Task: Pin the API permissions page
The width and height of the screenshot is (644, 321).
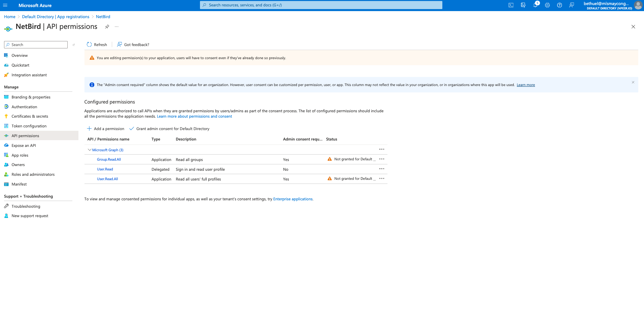Action: 107,27
